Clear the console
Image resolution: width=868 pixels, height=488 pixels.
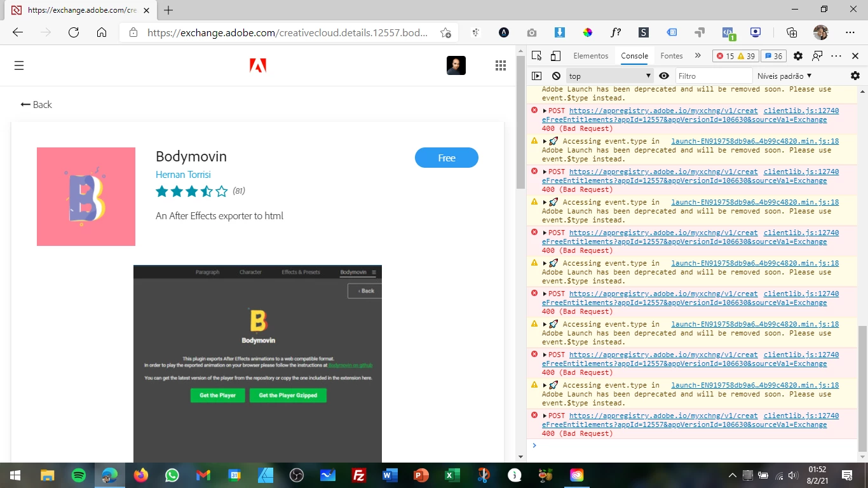(556, 76)
